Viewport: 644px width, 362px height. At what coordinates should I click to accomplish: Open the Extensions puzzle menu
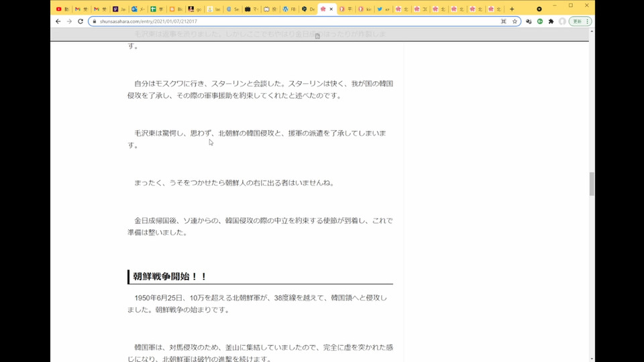551,21
